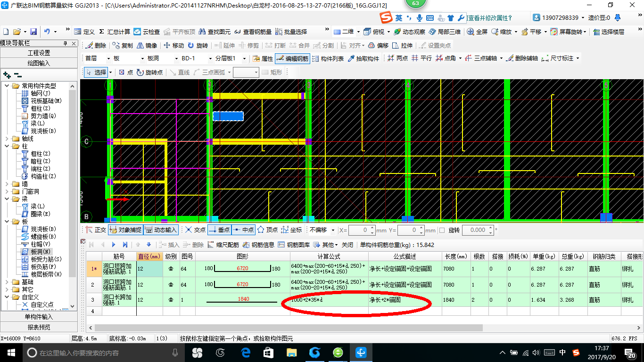Switch to 工程设置 project settings tab
Image resolution: width=644 pixels, height=362 pixels.
pyautogui.click(x=39, y=53)
